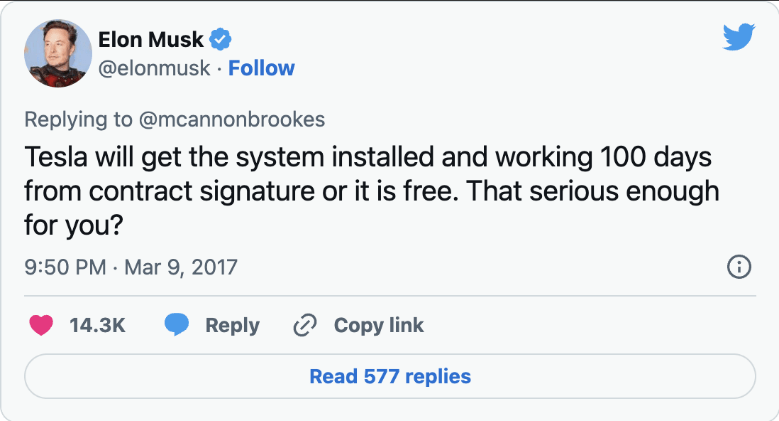Click the Elon Musk display name
Viewport: 779px width, 421px height.
(x=151, y=40)
